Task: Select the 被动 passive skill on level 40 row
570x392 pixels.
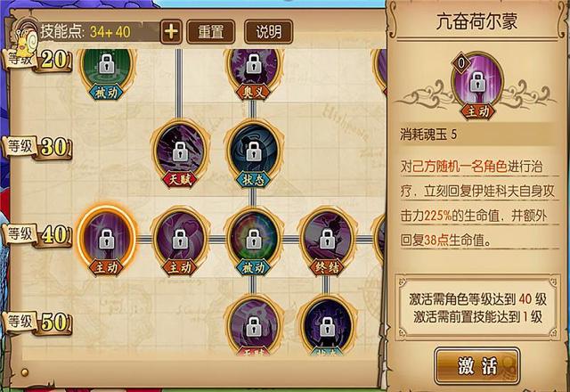Action: click(253, 240)
